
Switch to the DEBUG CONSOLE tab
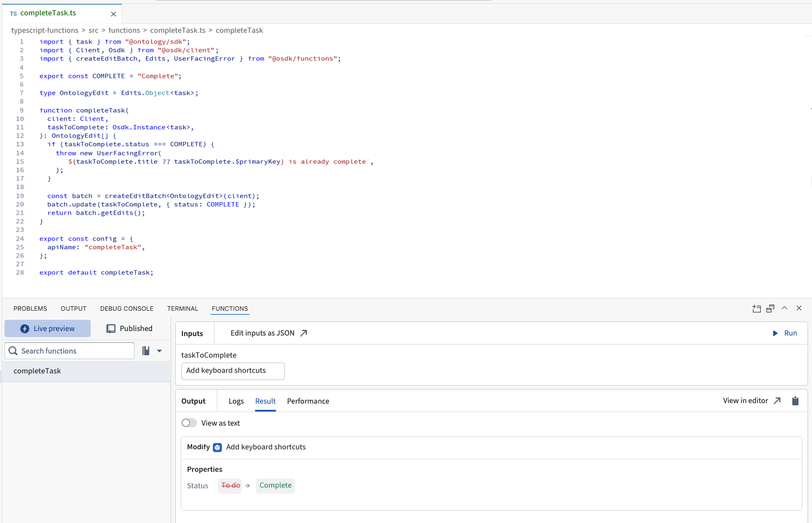tap(127, 309)
